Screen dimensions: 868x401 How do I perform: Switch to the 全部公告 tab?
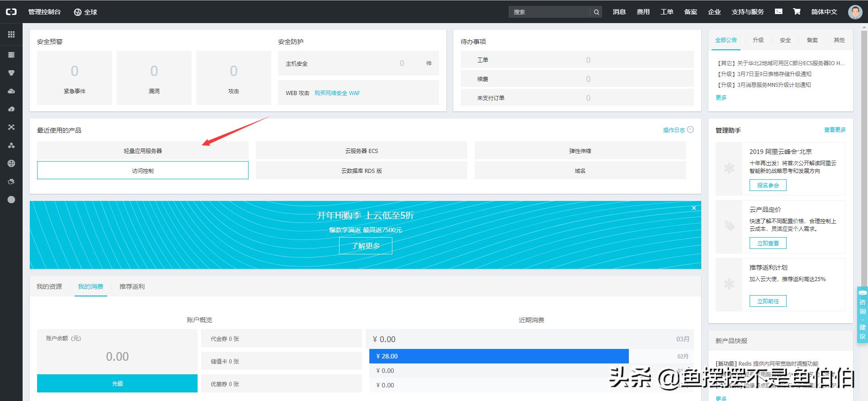click(726, 40)
